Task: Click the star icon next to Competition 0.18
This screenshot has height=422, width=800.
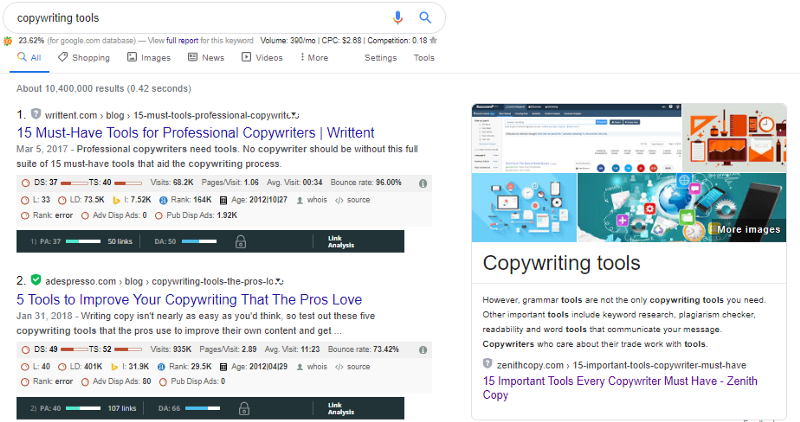Action: (434, 40)
